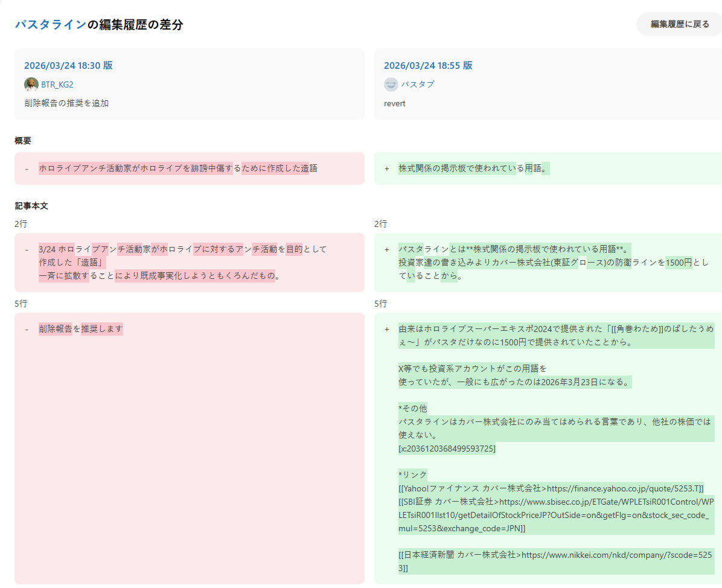Viewport: 722px width, 588px height.
Task: Click the plus marker beside パスタラインとは line
Action: point(387,249)
